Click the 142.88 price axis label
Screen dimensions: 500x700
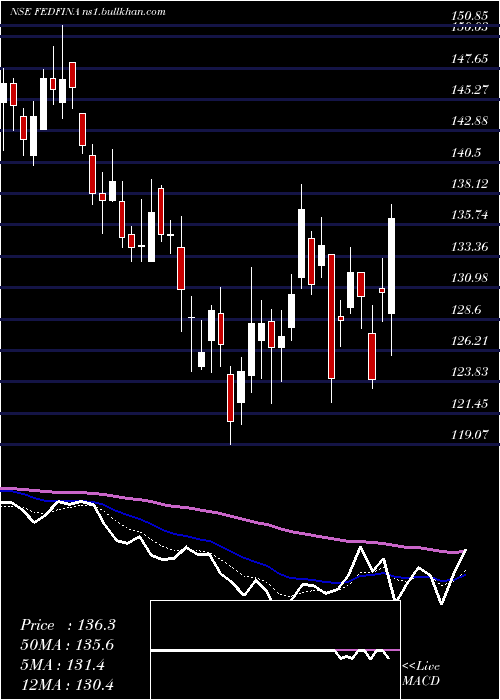[470, 121]
